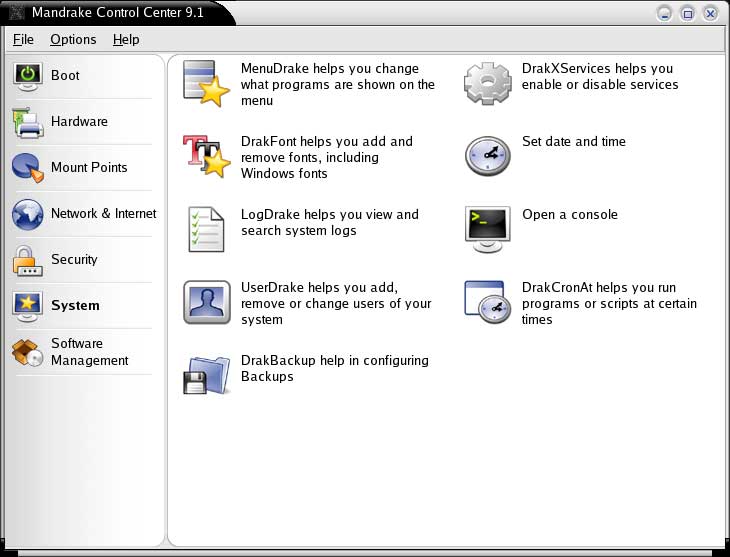Click the 'Set date and time' text
Image resolution: width=730 pixels, height=557 pixels.
573,142
